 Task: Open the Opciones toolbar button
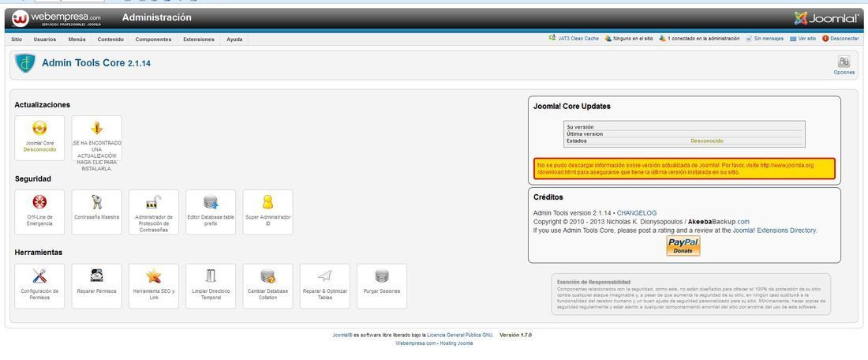844,66
